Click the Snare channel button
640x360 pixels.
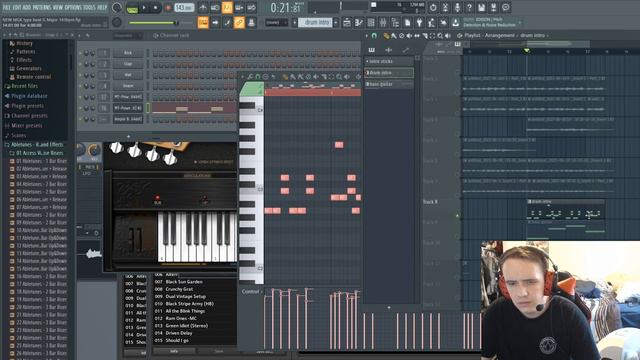128,86
